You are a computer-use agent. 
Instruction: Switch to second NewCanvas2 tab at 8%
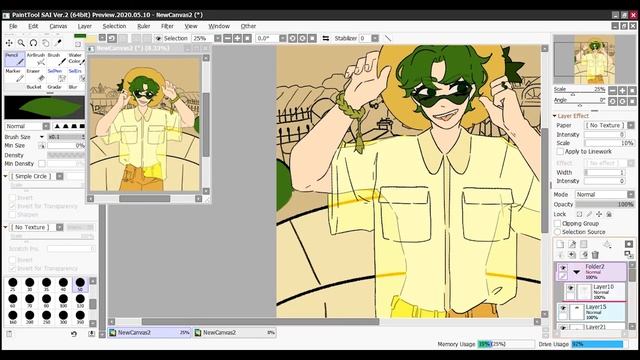click(x=234, y=333)
